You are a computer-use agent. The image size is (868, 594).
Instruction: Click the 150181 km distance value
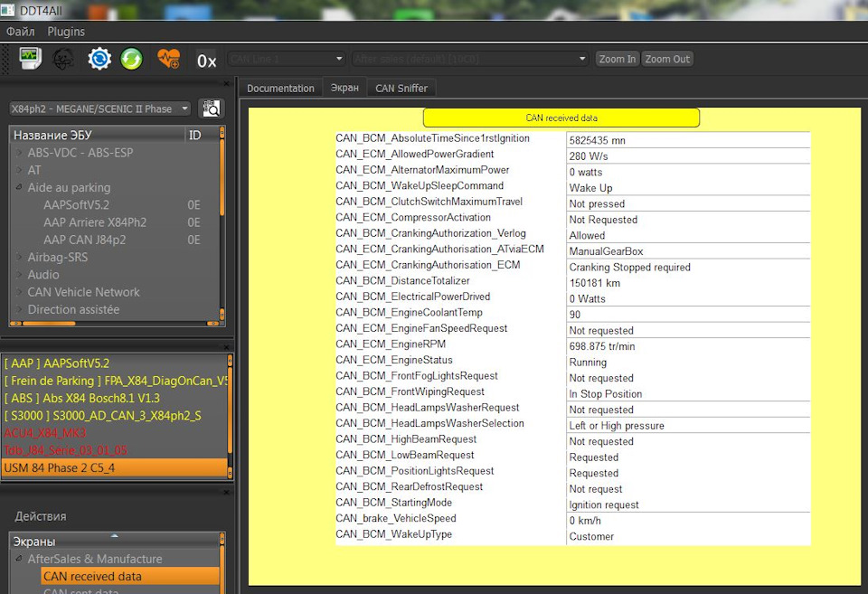click(x=688, y=283)
